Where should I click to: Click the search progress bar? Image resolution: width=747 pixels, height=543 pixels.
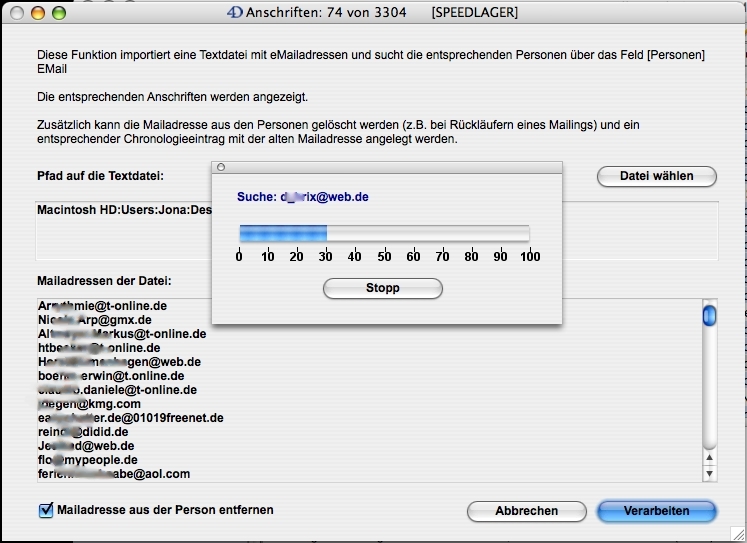tap(384, 233)
